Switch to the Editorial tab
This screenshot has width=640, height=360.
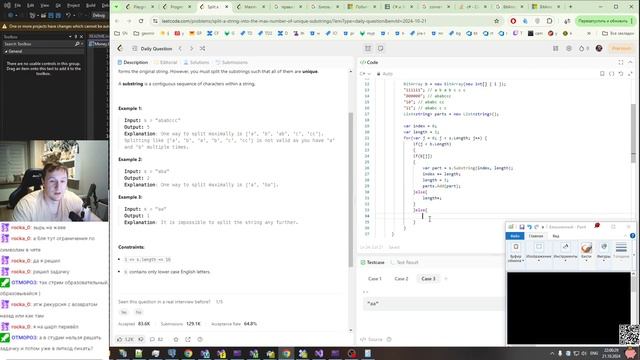pos(166,62)
